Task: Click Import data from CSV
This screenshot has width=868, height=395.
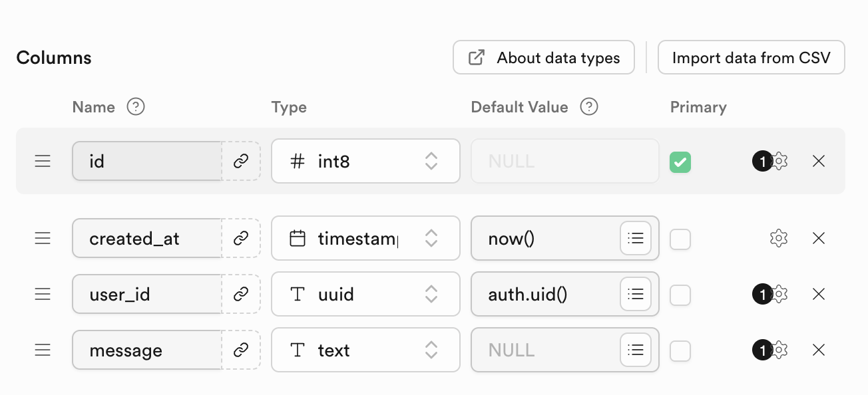Action: point(751,58)
